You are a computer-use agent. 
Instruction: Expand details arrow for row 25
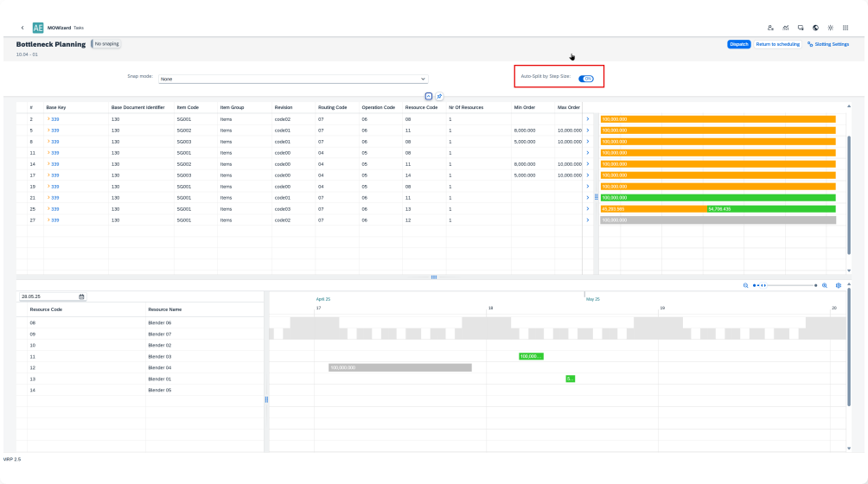(588, 209)
